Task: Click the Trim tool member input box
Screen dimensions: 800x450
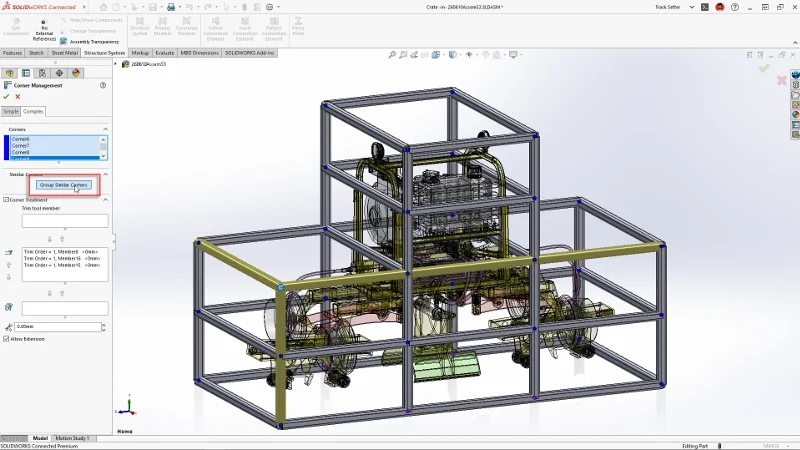Action: 64,221
